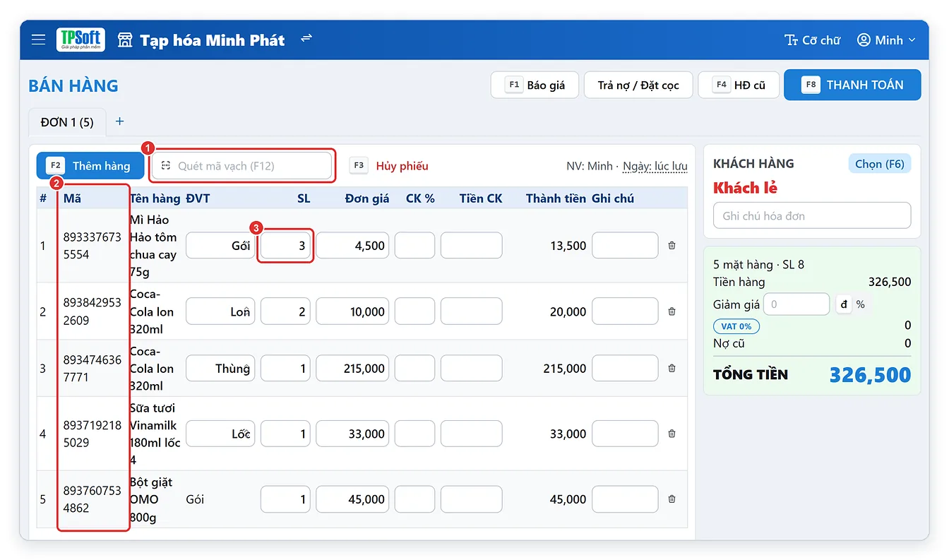Click the unit price field 215,000
The height and width of the screenshot is (560, 949).
tap(352, 368)
